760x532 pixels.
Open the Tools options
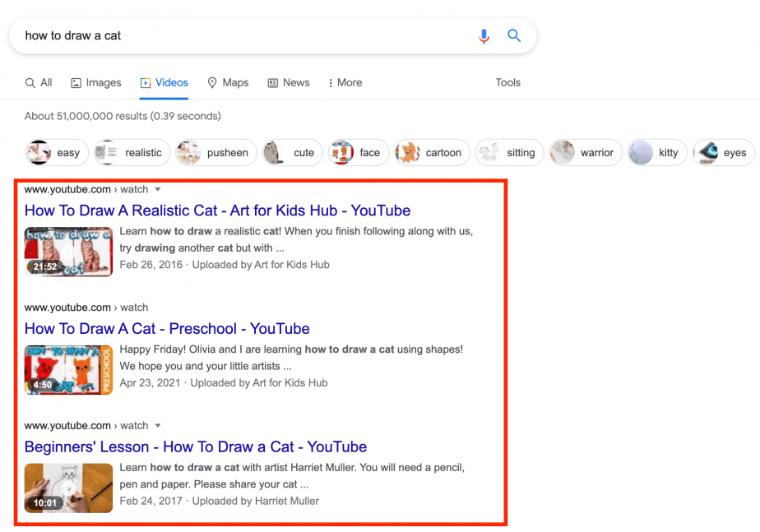pyautogui.click(x=508, y=83)
